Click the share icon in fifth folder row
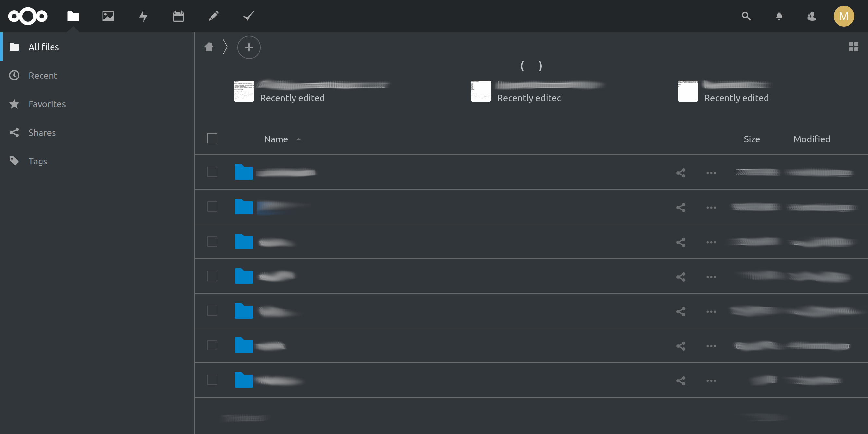Viewport: 868px width, 434px height. [x=681, y=312]
